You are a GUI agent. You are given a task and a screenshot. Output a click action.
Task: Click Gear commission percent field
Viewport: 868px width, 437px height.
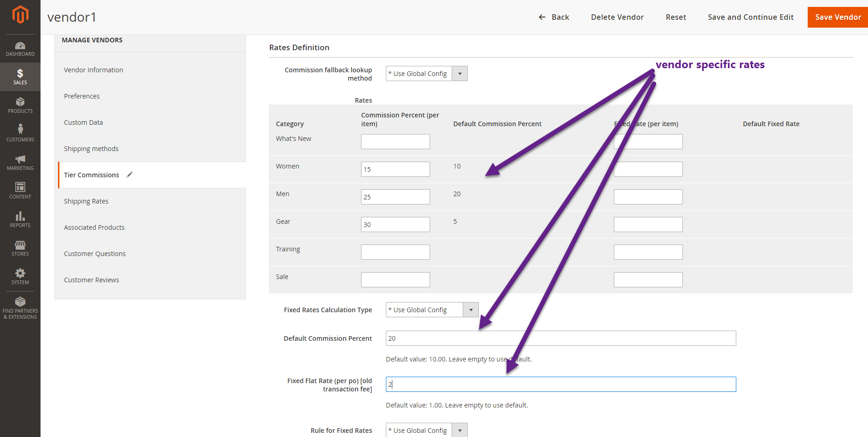point(395,224)
